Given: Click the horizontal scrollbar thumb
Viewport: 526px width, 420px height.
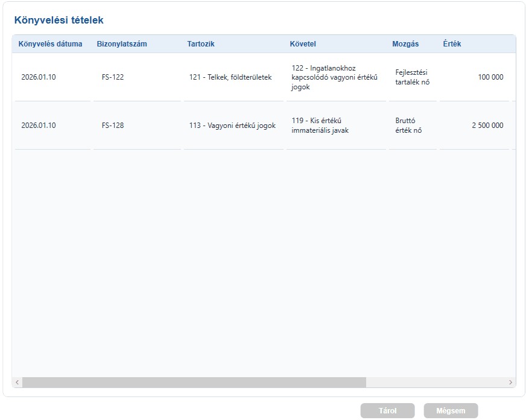Looking at the screenshot, I should pos(194,382).
